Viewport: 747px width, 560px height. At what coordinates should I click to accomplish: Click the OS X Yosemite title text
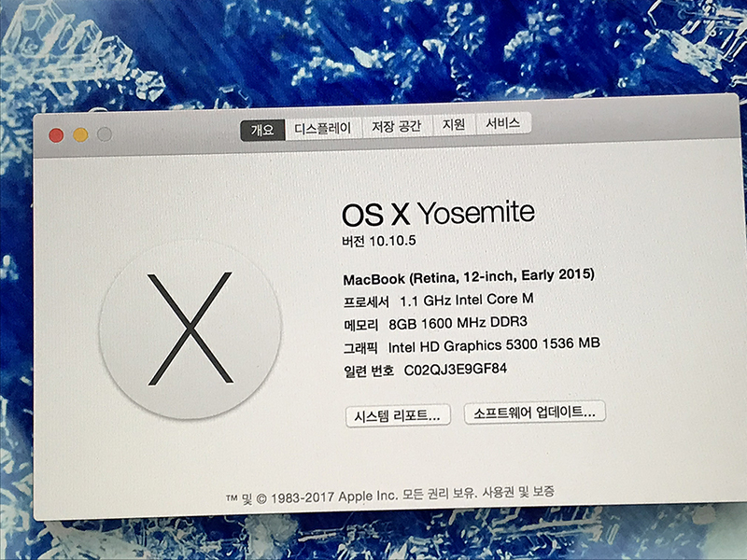pos(438,214)
